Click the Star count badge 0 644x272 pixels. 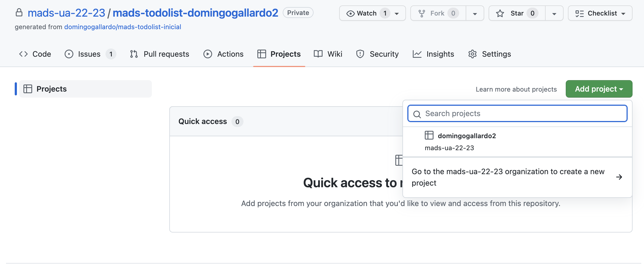click(x=532, y=13)
